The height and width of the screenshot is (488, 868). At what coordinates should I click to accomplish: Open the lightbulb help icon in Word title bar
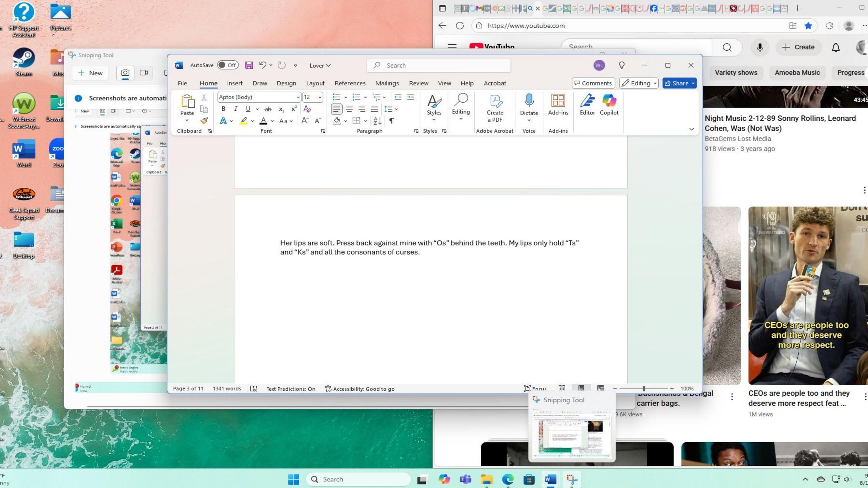(x=621, y=65)
